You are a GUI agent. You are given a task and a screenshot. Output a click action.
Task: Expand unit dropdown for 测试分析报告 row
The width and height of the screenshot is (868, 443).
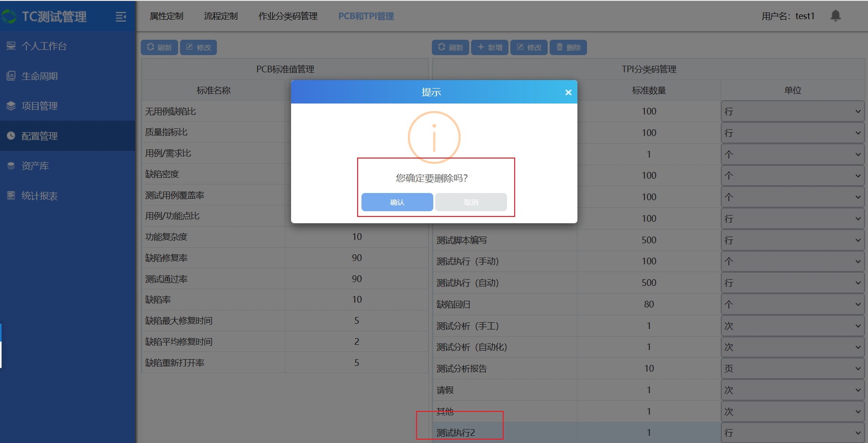pos(792,368)
